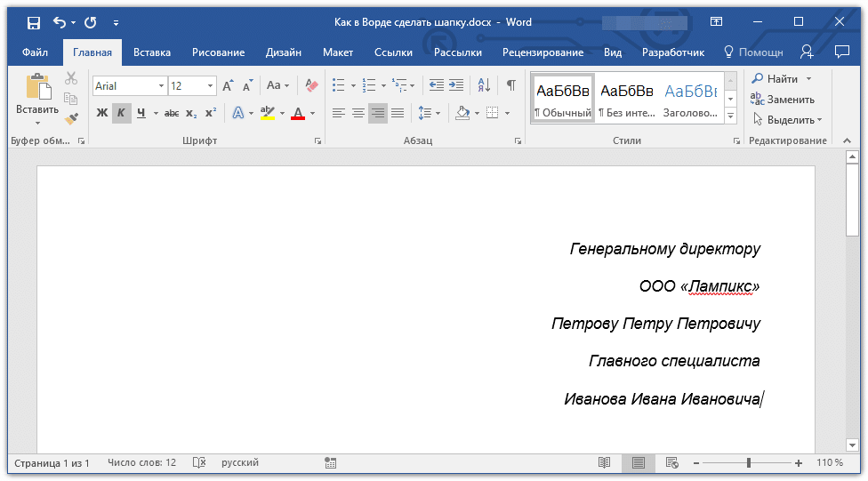Open the Вставка ribbon tab

point(152,52)
